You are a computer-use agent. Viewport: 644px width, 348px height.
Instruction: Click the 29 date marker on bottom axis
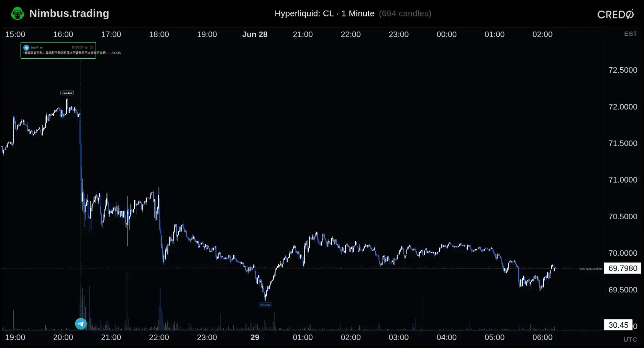pyautogui.click(x=255, y=337)
